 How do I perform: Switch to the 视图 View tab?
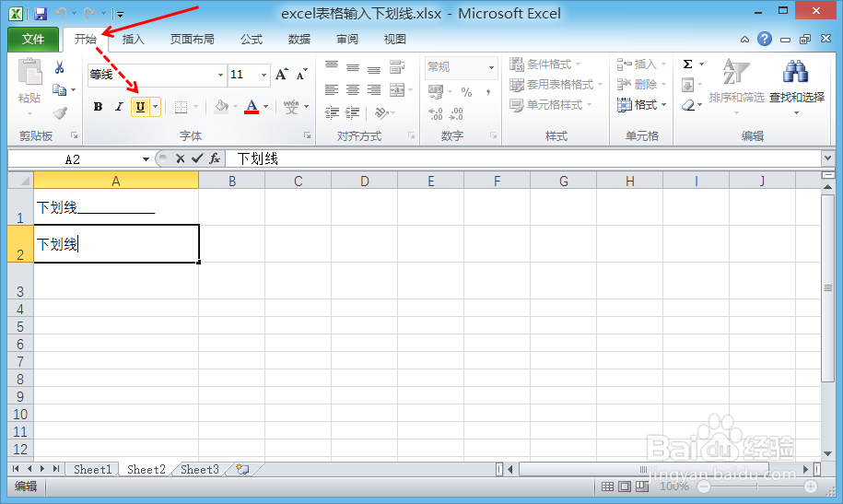394,40
